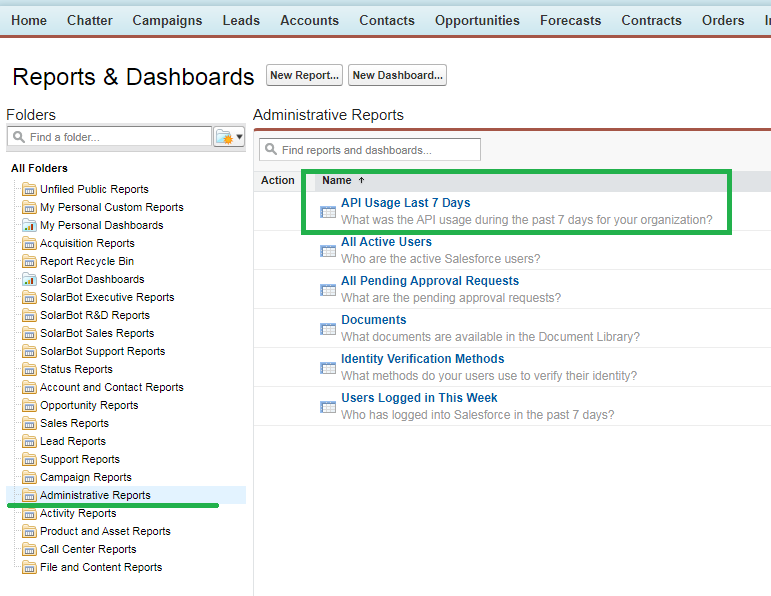The image size is (771, 596).
Task: Open the Users Logged in This Week report
Action: [419, 397]
